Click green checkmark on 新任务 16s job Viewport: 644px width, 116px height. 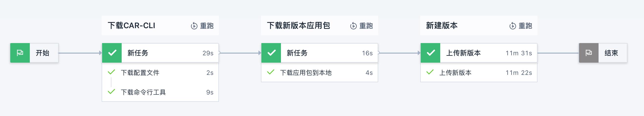(x=271, y=53)
